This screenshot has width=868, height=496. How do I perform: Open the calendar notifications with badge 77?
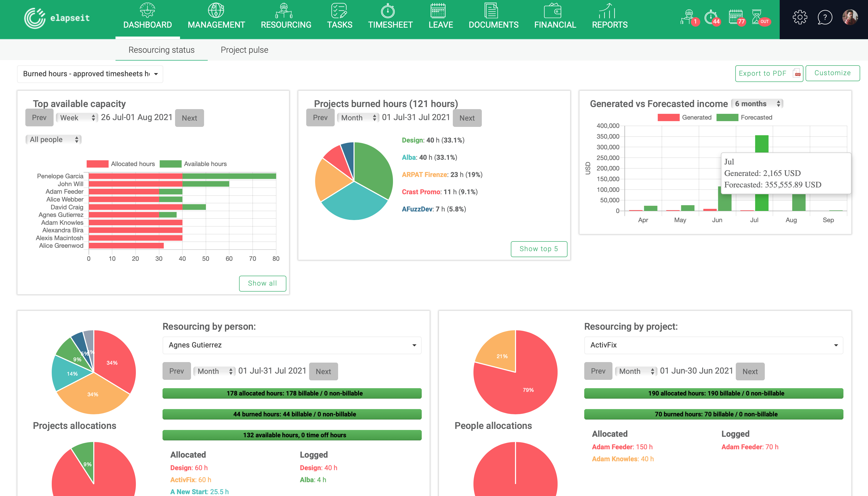736,17
